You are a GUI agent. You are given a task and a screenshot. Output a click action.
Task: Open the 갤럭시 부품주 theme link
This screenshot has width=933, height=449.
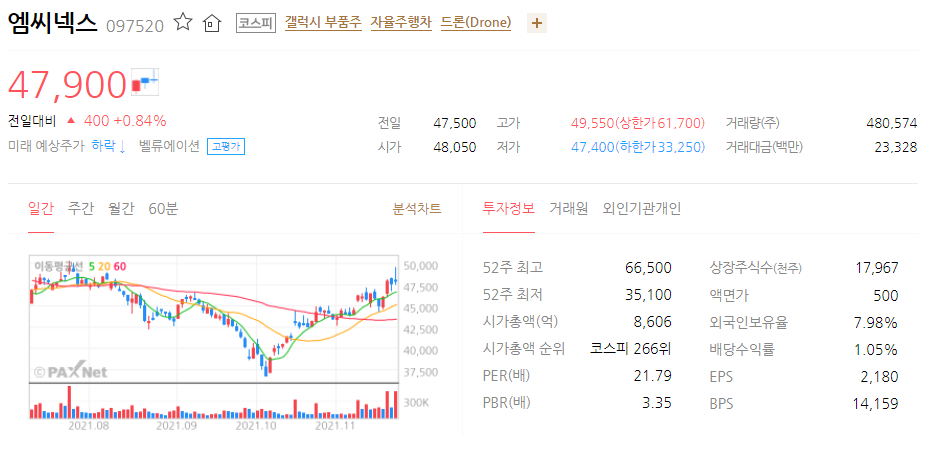click(323, 23)
